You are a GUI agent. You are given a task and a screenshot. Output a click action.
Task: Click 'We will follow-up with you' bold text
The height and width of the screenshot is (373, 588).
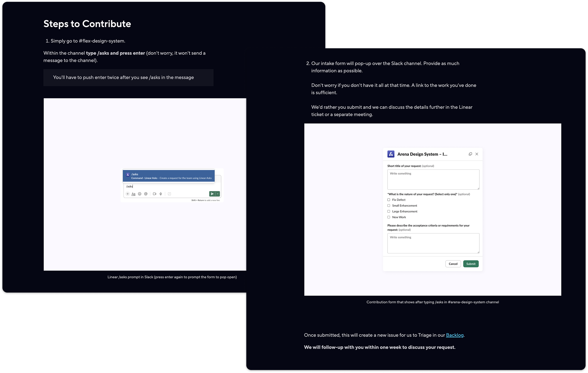(380, 348)
